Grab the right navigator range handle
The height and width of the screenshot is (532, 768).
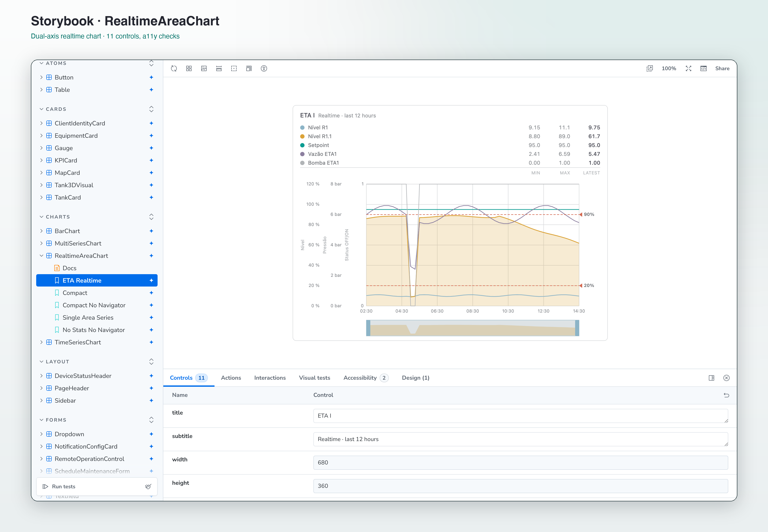pyautogui.click(x=577, y=328)
